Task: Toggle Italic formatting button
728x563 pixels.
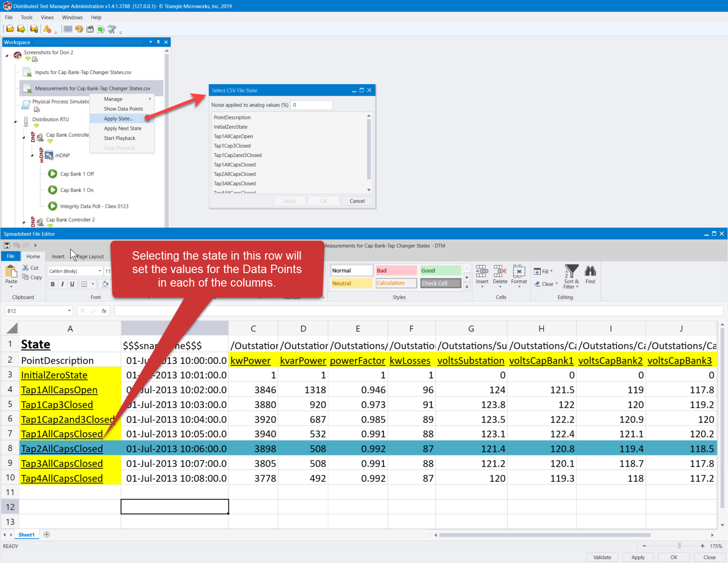Action: click(62, 284)
